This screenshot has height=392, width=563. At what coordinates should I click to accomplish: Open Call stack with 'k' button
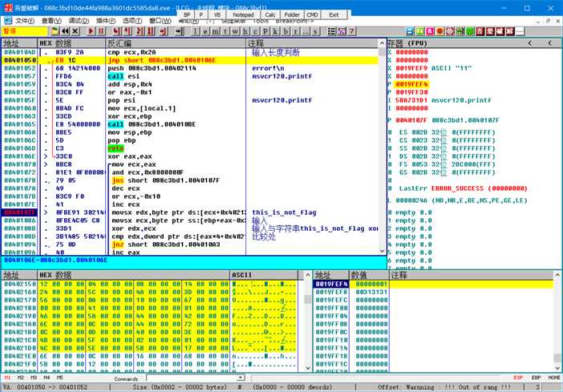pos(275,31)
